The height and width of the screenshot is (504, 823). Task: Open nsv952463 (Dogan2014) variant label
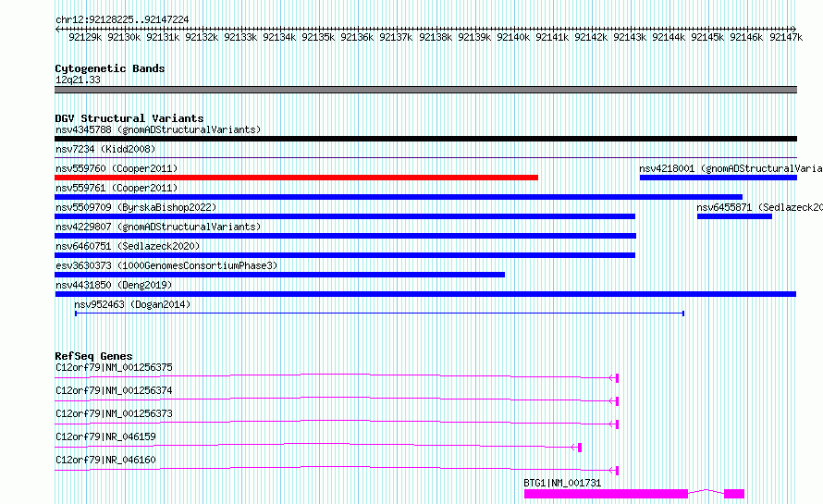click(132, 304)
